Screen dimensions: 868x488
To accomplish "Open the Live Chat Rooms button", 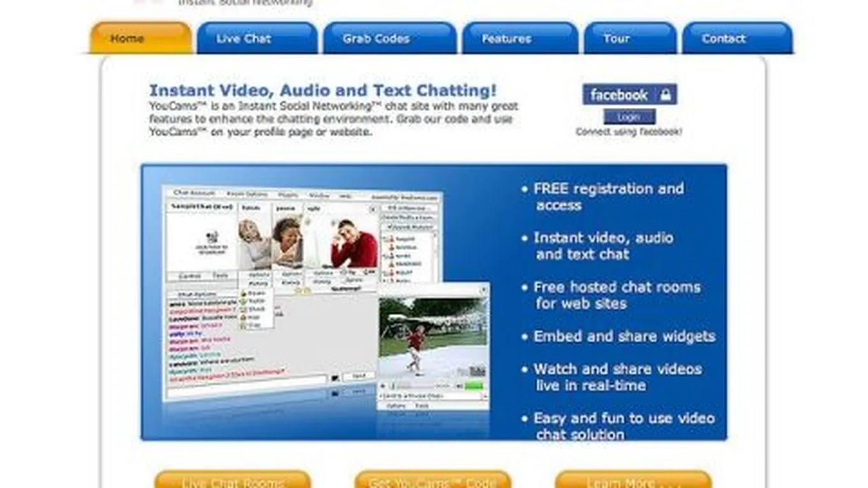I will pos(232,480).
